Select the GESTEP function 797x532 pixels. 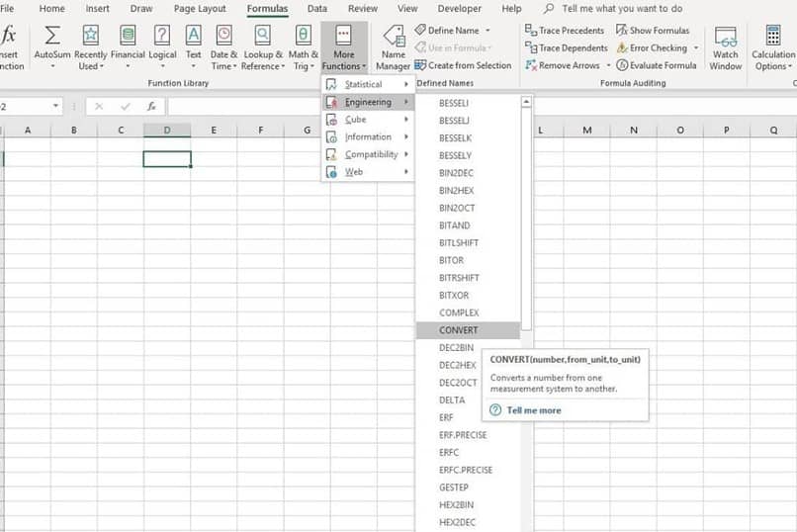(x=468, y=488)
